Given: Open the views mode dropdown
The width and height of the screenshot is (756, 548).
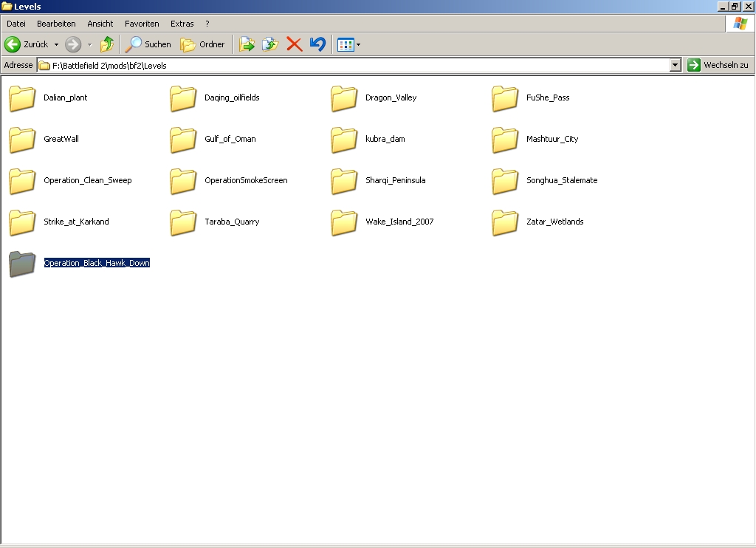Looking at the screenshot, I should click(359, 44).
